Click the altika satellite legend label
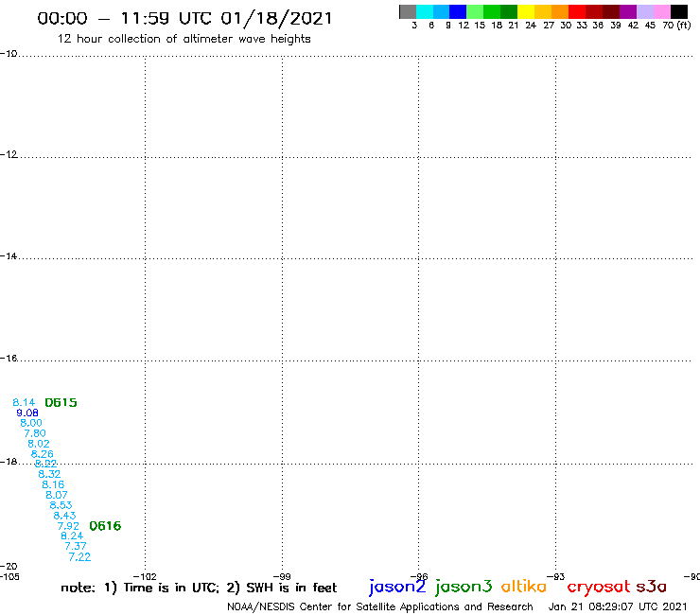 pos(524,586)
